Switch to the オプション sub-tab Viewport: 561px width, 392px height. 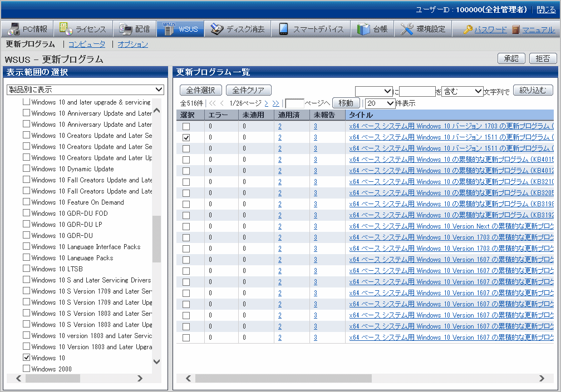click(x=132, y=44)
